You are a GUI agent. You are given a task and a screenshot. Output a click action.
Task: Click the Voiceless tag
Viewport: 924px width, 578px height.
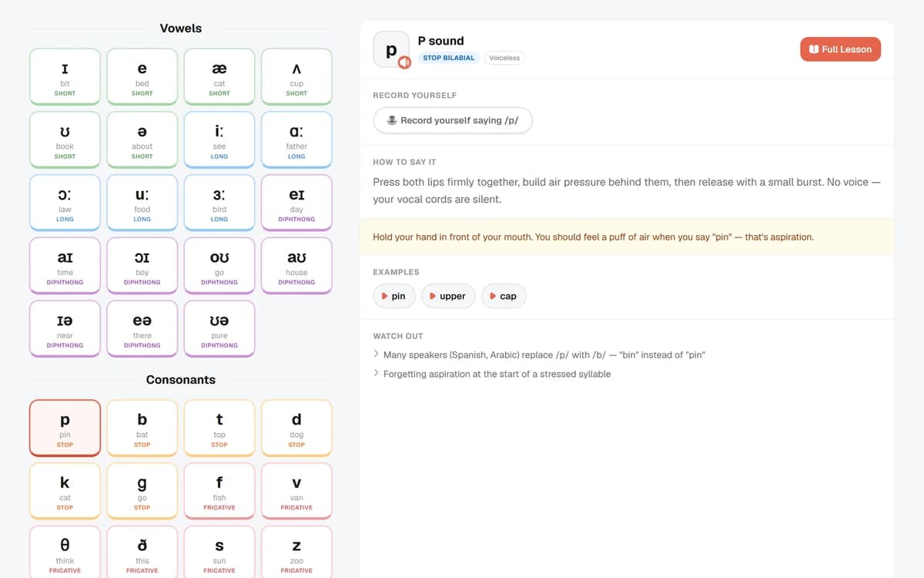tap(504, 58)
